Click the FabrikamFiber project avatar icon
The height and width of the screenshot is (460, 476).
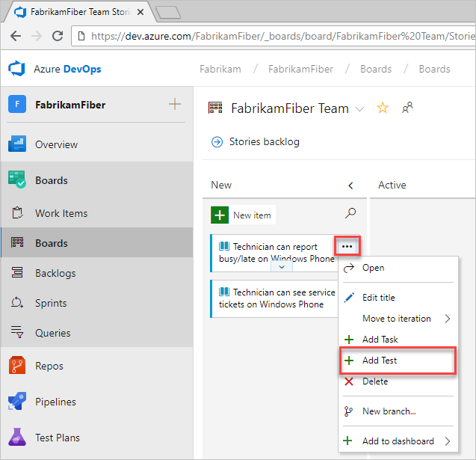(17, 104)
